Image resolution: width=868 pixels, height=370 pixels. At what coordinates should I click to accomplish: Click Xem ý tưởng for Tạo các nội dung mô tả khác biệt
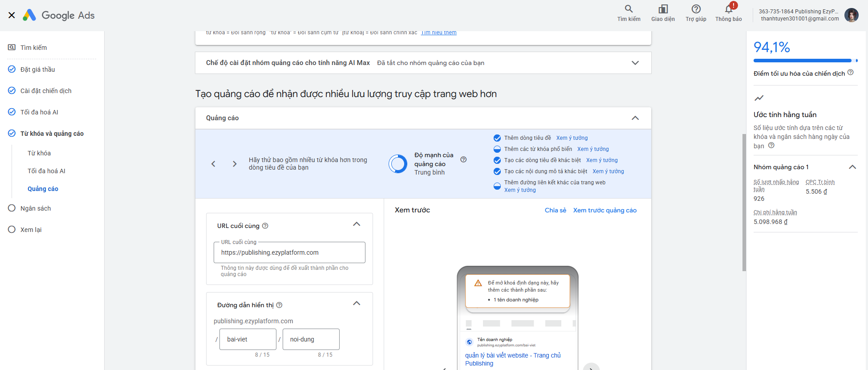point(608,171)
